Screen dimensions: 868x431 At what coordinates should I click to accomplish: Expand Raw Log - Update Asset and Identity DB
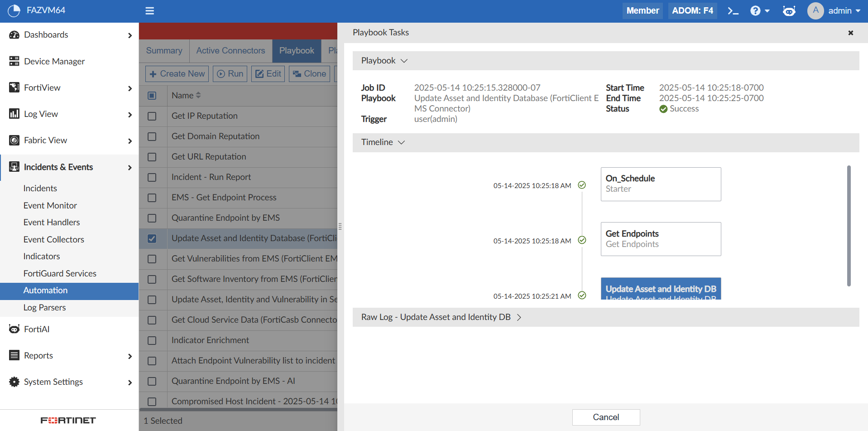click(x=519, y=317)
